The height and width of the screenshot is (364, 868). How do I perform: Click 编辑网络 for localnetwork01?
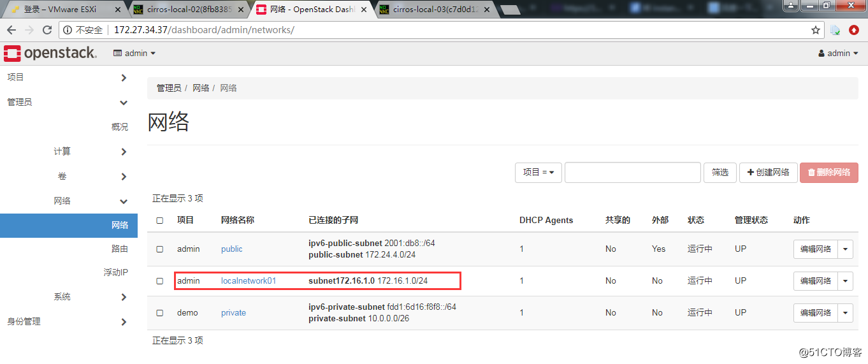816,281
